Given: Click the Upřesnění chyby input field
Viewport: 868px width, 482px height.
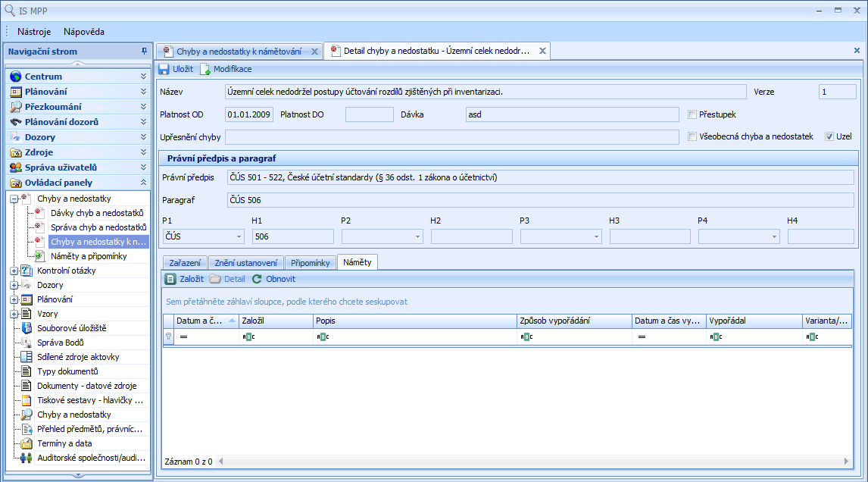Looking at the screenshot, I should 451,137.
